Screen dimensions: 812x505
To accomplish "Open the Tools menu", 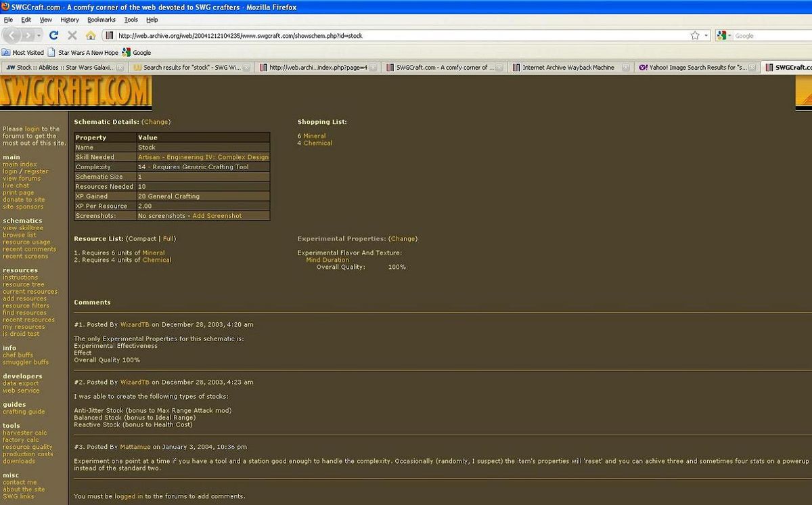I will (x=131, y=20).
